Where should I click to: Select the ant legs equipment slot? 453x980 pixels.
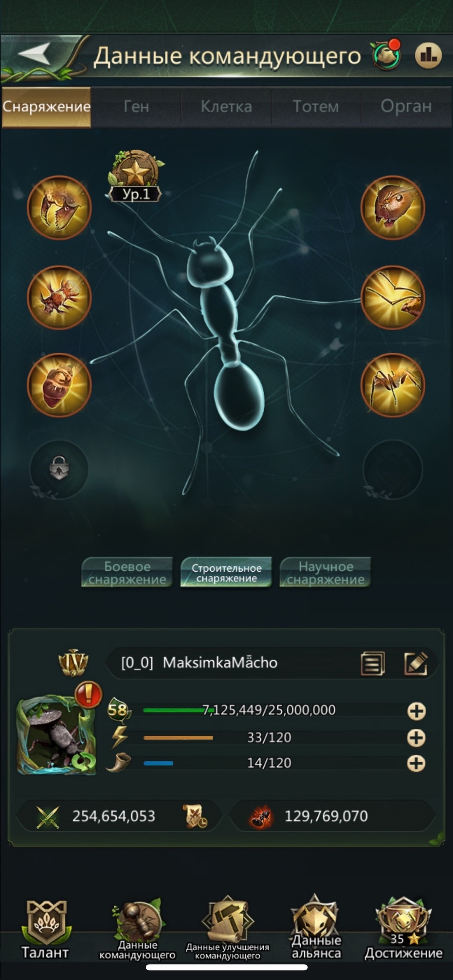(393, 385)
